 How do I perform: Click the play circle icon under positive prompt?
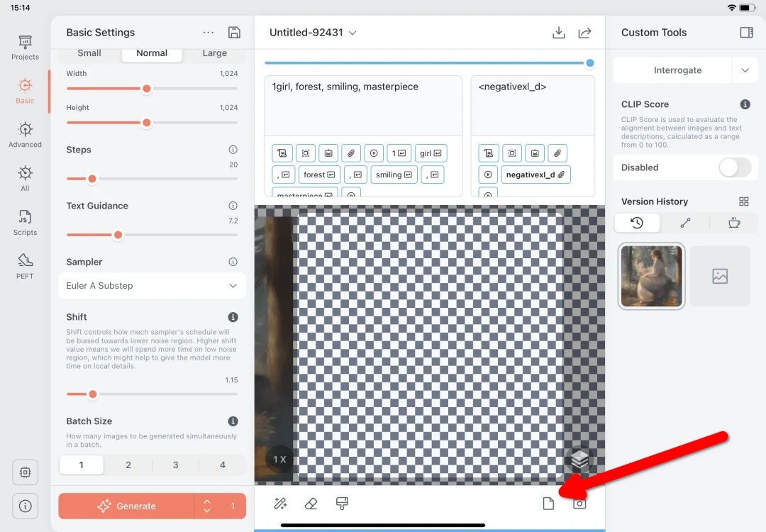374,153
